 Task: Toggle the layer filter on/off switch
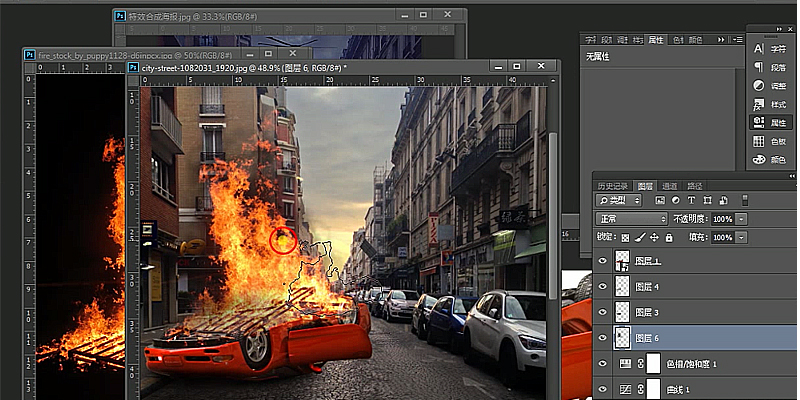pyautogui.click(x=744, y=200)
